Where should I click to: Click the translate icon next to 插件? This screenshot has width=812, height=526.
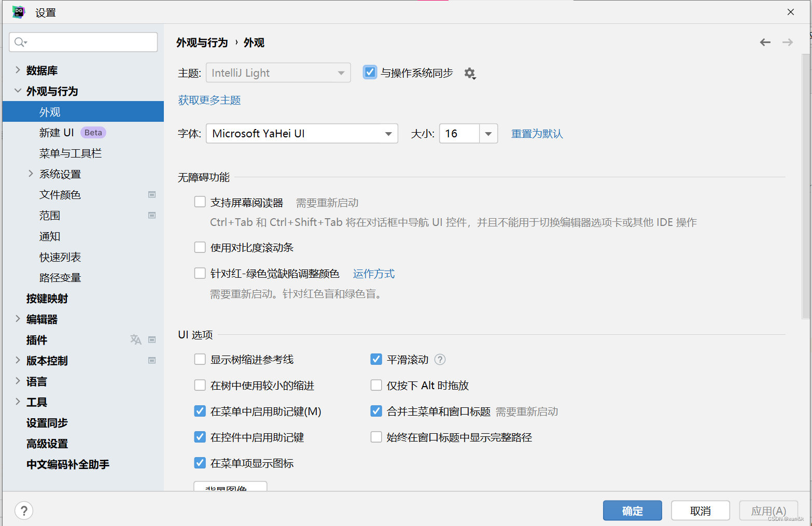(136, 339)
